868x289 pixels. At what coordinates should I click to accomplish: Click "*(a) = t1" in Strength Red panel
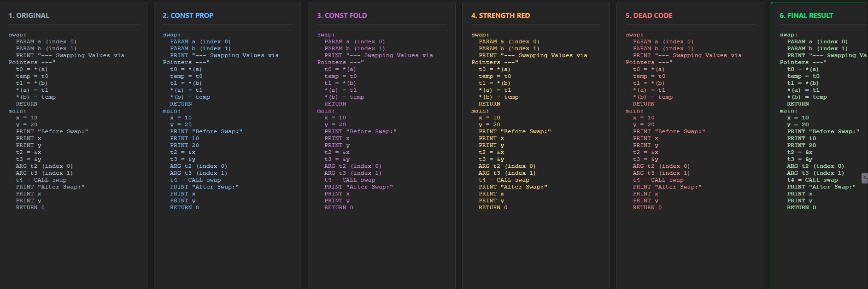tap(495, 90)
